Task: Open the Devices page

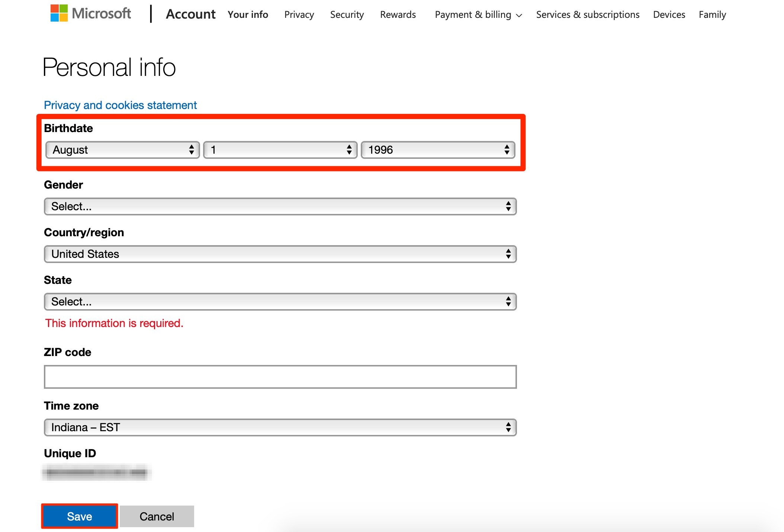Action: pyautogui.click(x=669, y=15)
